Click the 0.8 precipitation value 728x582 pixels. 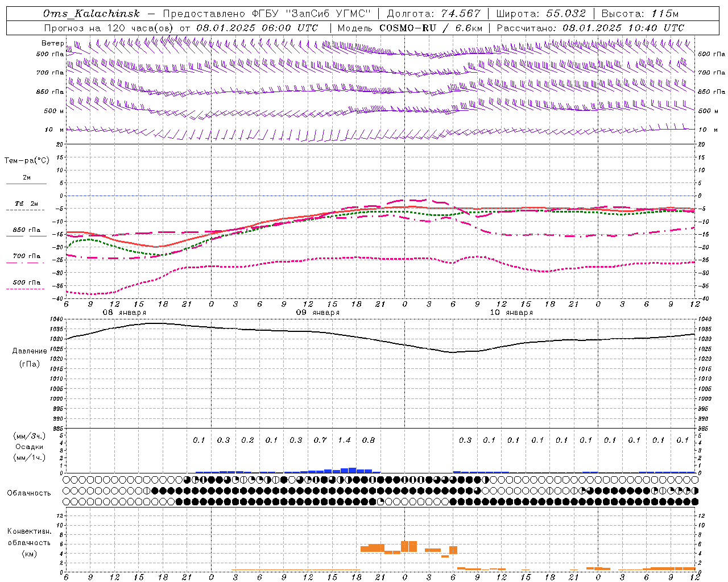coord(369,440)
